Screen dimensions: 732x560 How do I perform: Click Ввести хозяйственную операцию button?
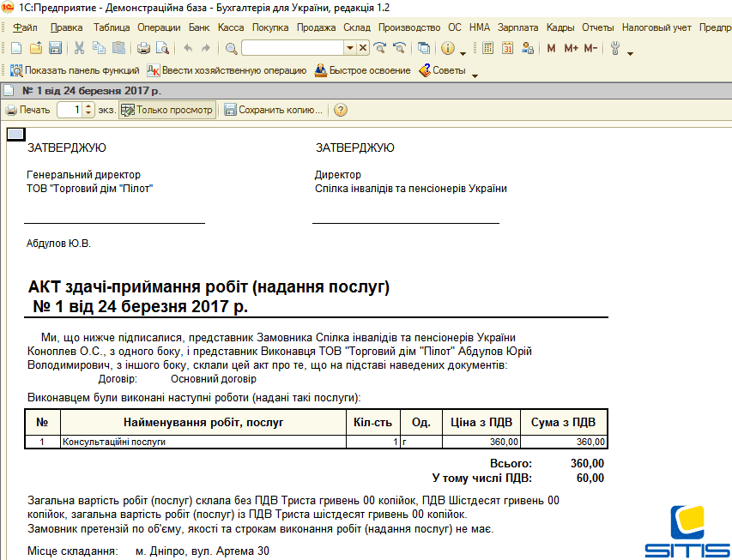(227, 70)
